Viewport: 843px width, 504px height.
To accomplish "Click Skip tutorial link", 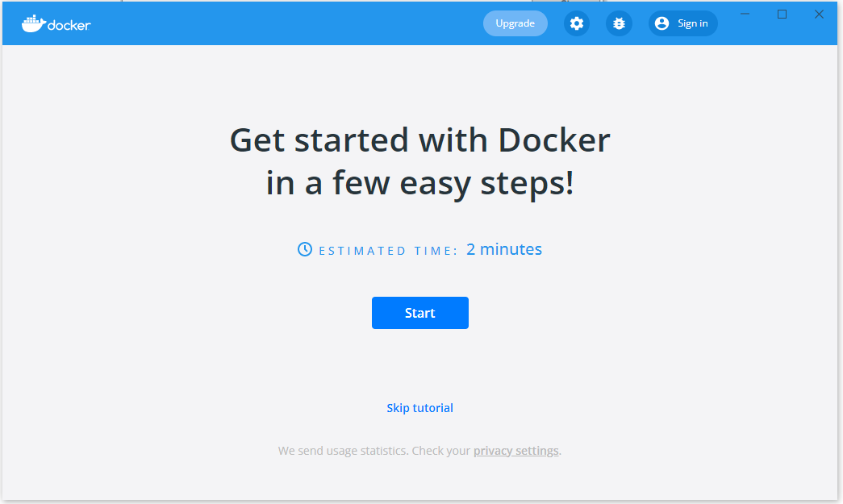I will coord(420,408).
